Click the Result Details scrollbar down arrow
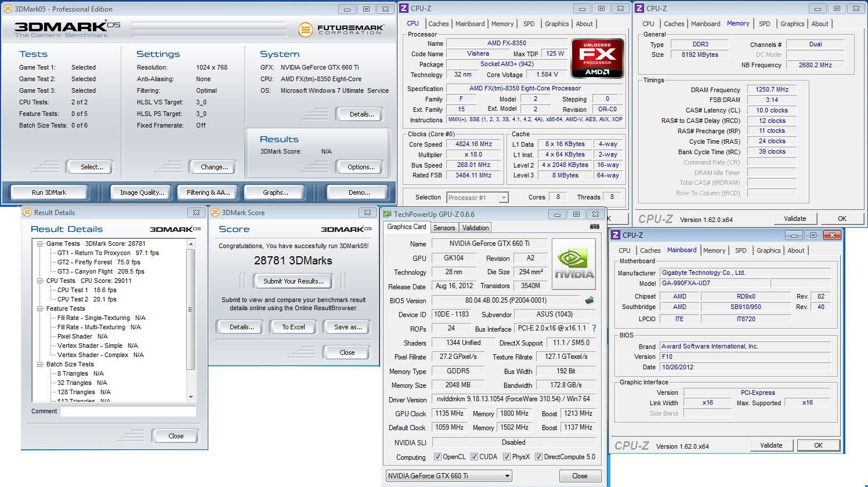868x487 pixels. click(x=191, y=397)
